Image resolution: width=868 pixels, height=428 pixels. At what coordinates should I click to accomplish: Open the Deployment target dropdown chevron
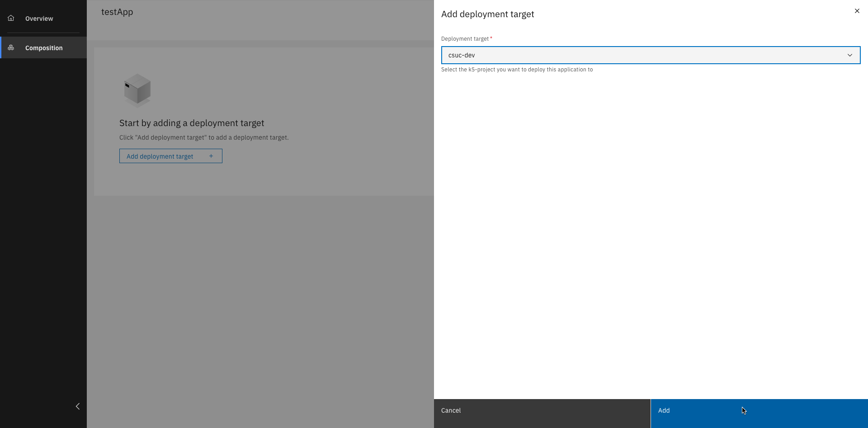click(x=850, y=55)
